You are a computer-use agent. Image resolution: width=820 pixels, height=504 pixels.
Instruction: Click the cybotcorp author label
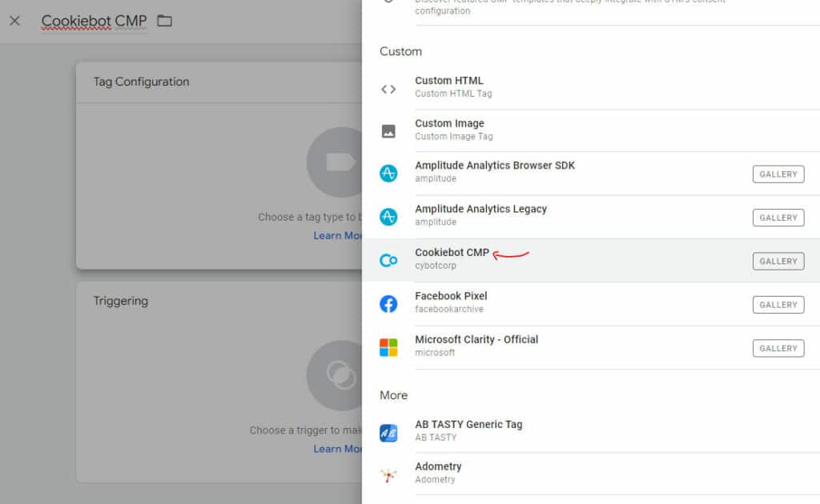pos(436,266)
